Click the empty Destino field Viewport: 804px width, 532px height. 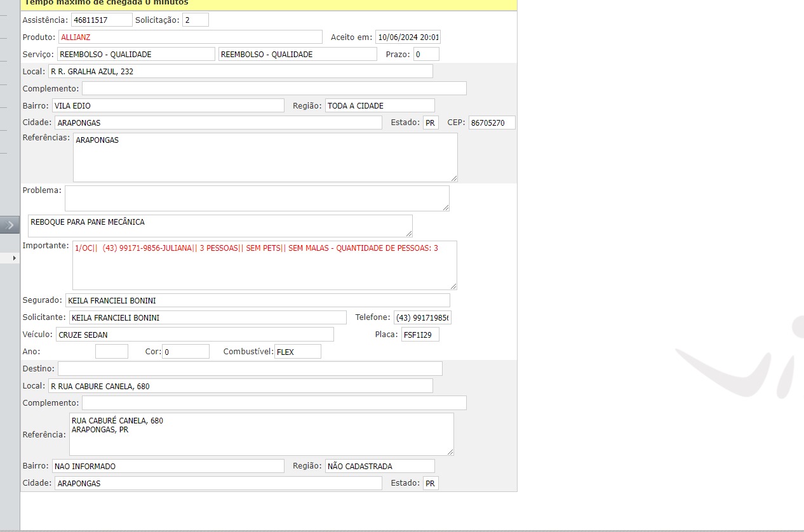tap(250, 369)
